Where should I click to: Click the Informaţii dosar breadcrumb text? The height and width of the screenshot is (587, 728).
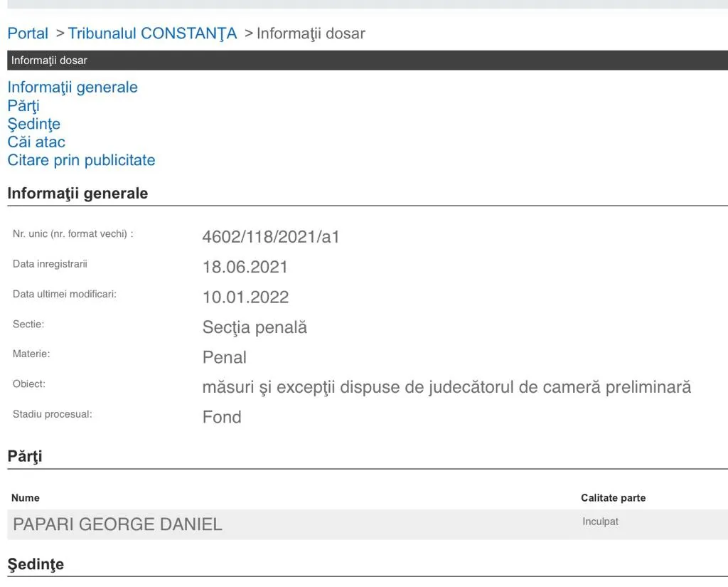point(311,33)
